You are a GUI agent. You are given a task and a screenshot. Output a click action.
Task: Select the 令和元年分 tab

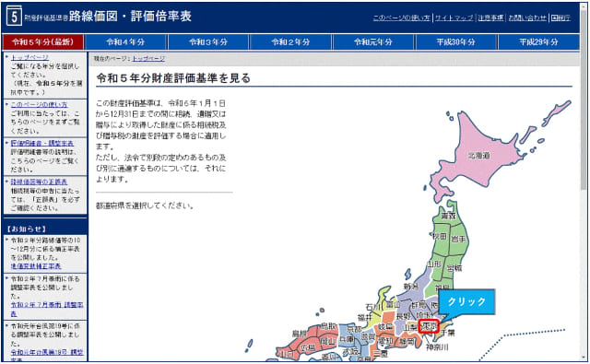click(x=372, y=42)
